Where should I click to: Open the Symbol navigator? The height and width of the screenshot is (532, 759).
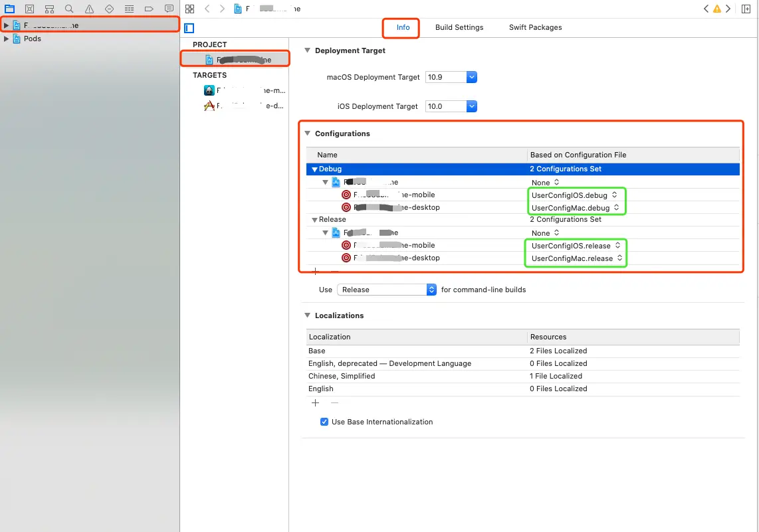(49, 9)
